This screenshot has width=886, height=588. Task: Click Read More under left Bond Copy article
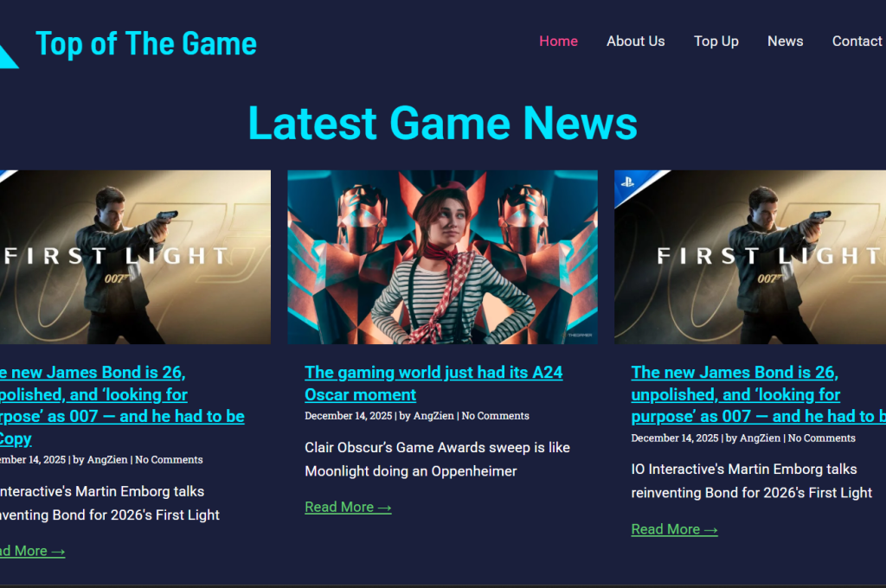tap(32, 551)
